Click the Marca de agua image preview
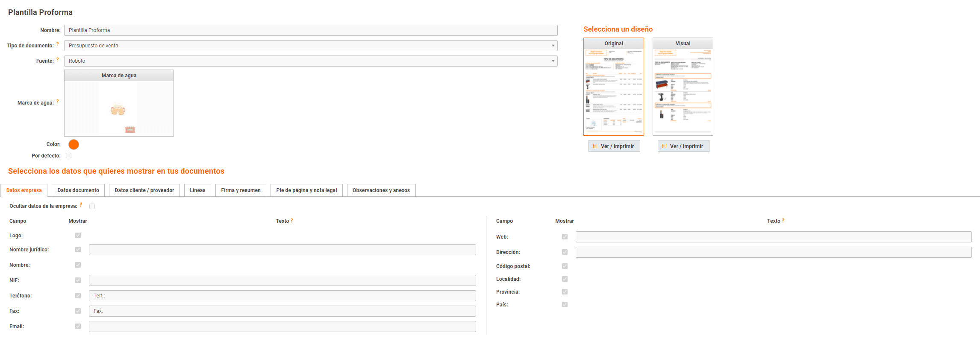The image size is (980, 344). 119,108
